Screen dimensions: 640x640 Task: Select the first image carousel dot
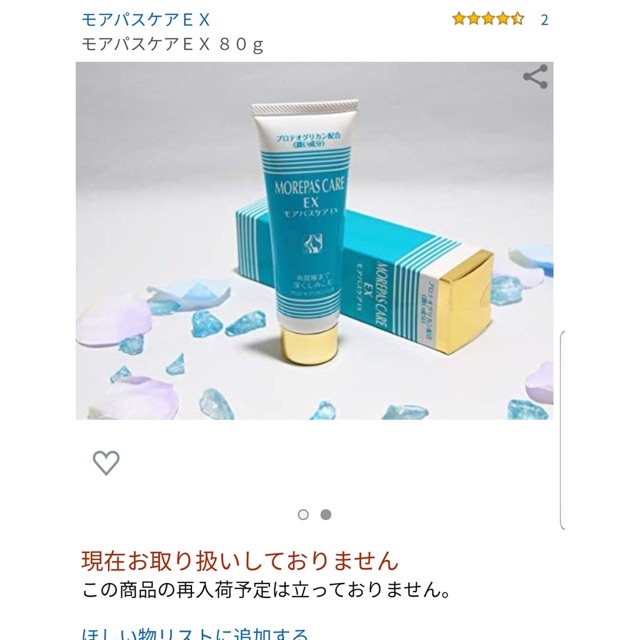click(x=303, y=515)
